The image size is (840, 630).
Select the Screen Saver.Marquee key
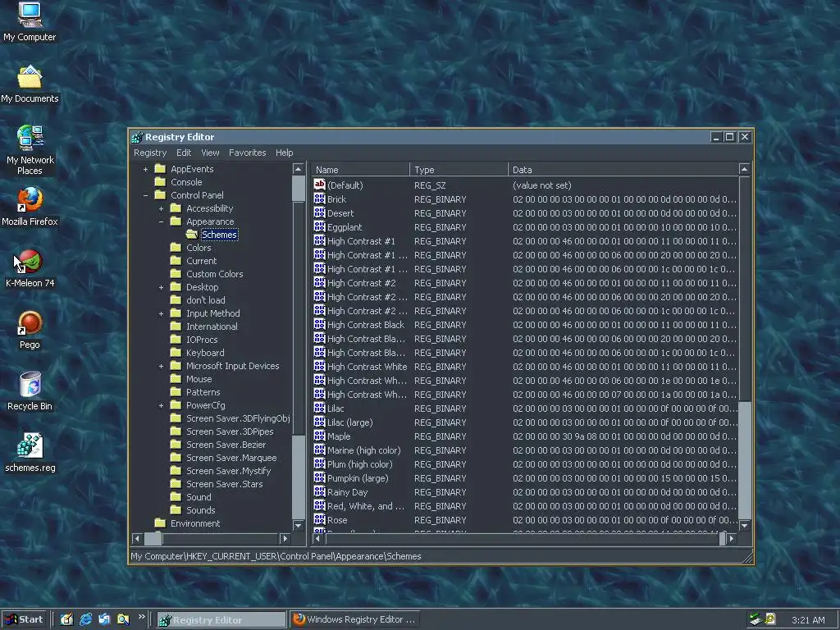pos(231,458)
